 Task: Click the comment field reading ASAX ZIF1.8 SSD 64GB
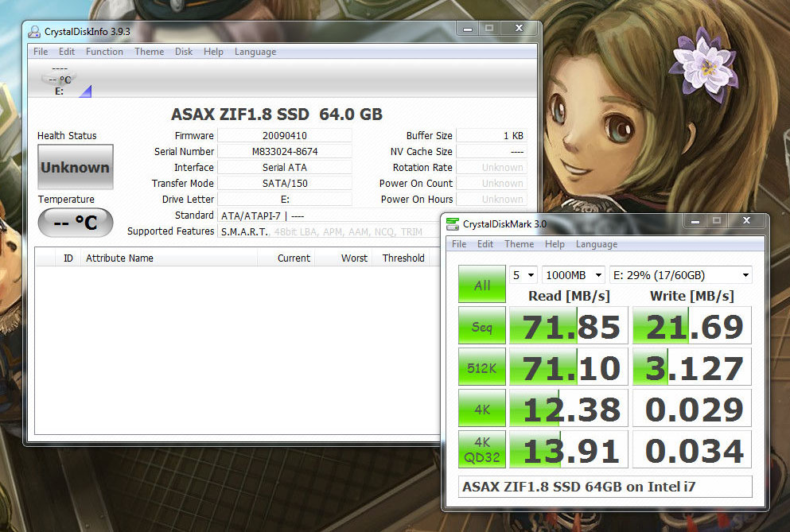(x=605, y=487)
